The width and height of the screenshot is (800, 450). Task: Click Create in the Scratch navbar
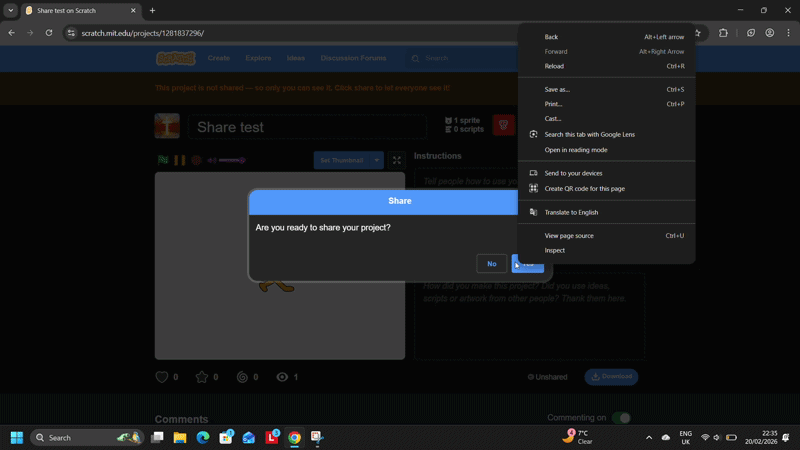point(219,58)
